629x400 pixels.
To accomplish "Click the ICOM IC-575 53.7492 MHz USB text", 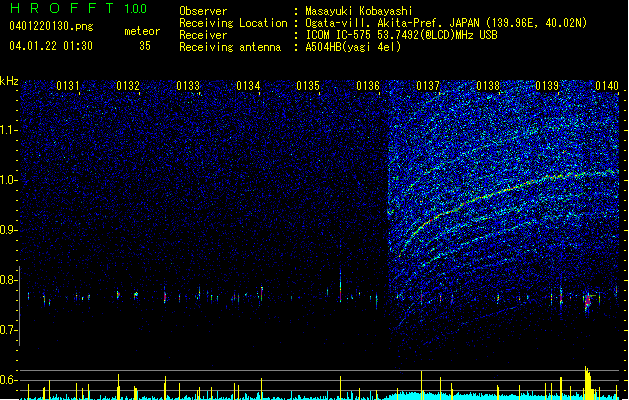I will click(x=402, y=35).
